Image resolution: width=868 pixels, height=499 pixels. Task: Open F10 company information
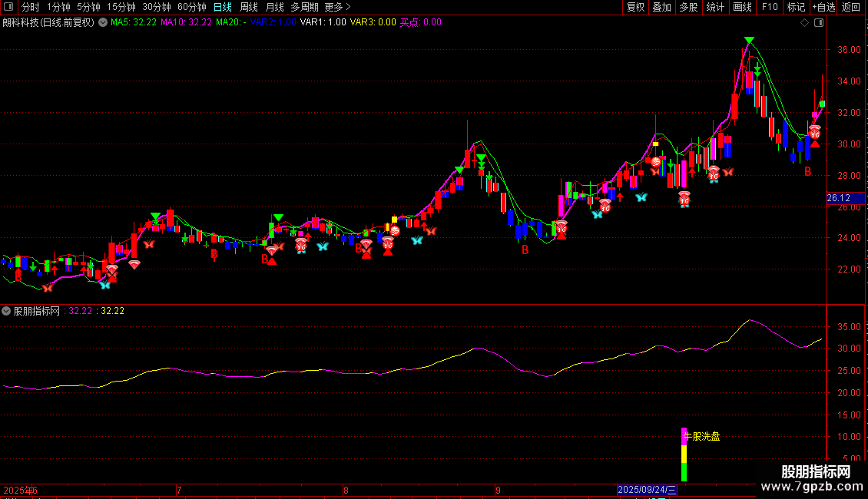tap(769, 7)
